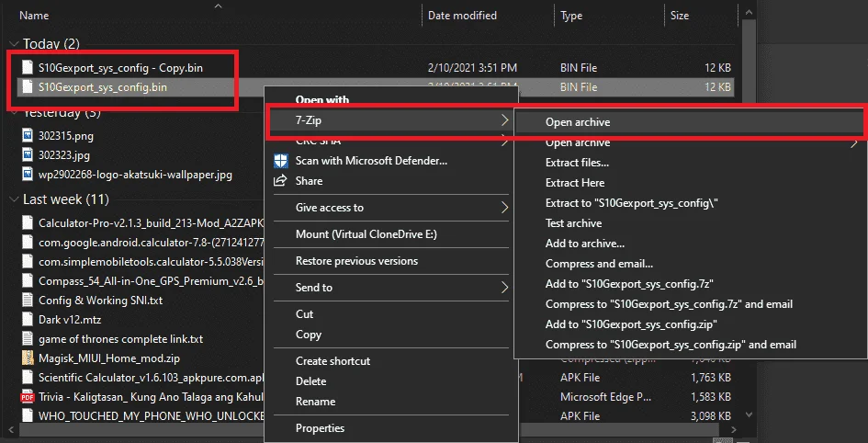Click the 302323.jpg image file icon
The width and height of the screenshot is (868, 443).
coord(28,155)
